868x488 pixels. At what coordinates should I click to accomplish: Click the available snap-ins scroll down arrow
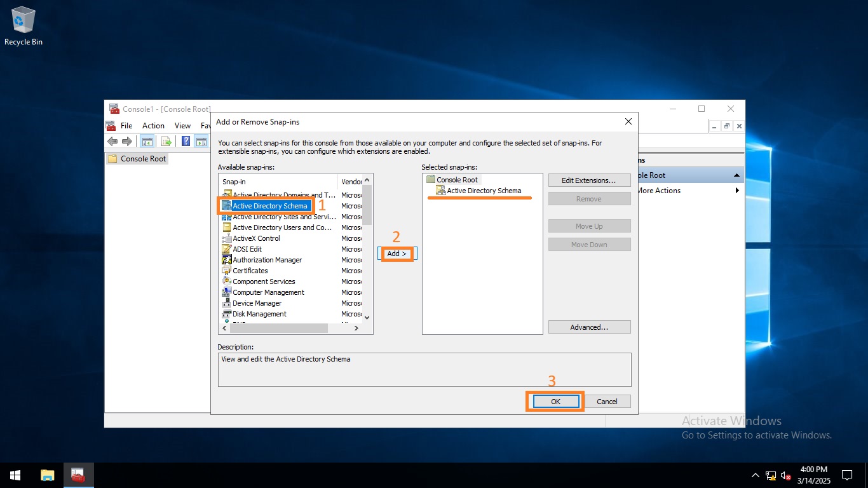pos(367,317)
